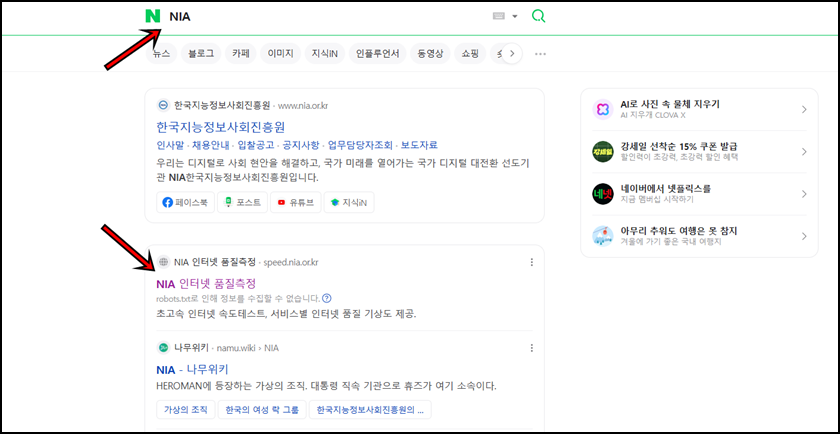The image size is (840, 434).
Task: Click the 한국지능정보사회진흥원 site favicon
Action: point(163,105)
